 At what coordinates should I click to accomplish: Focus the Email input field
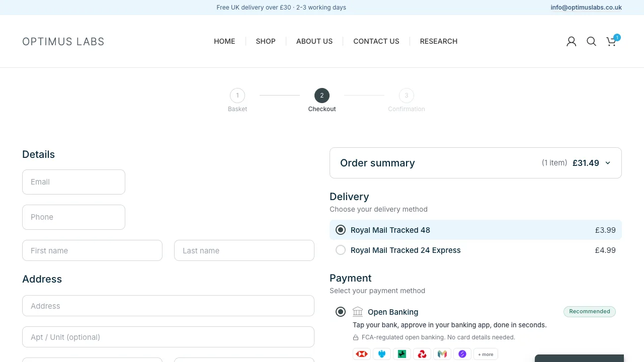coord(73,182)
